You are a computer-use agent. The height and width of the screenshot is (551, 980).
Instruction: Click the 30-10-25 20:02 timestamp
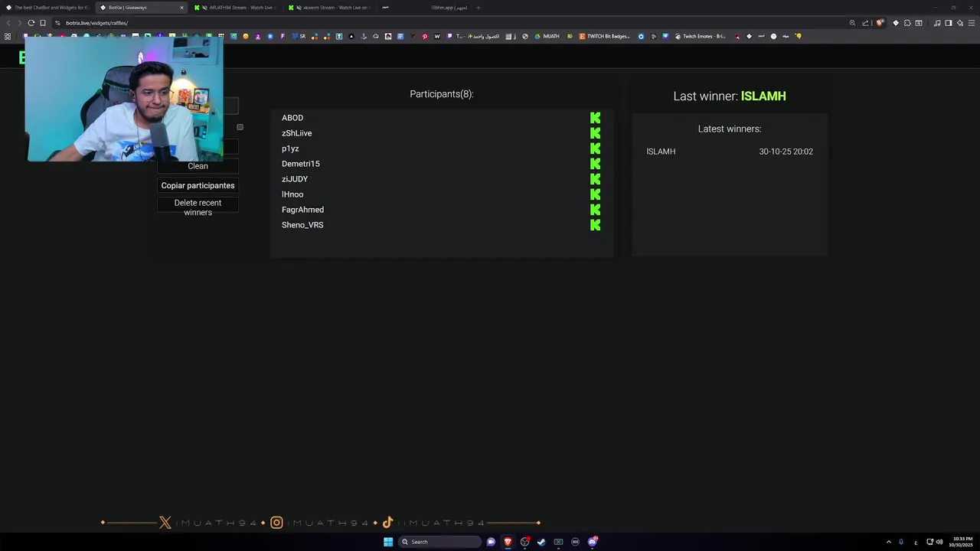click(786, 152)
